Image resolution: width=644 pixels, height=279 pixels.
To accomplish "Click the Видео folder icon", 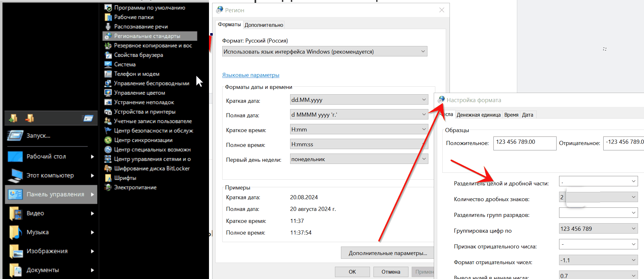I will pos(16,213).
